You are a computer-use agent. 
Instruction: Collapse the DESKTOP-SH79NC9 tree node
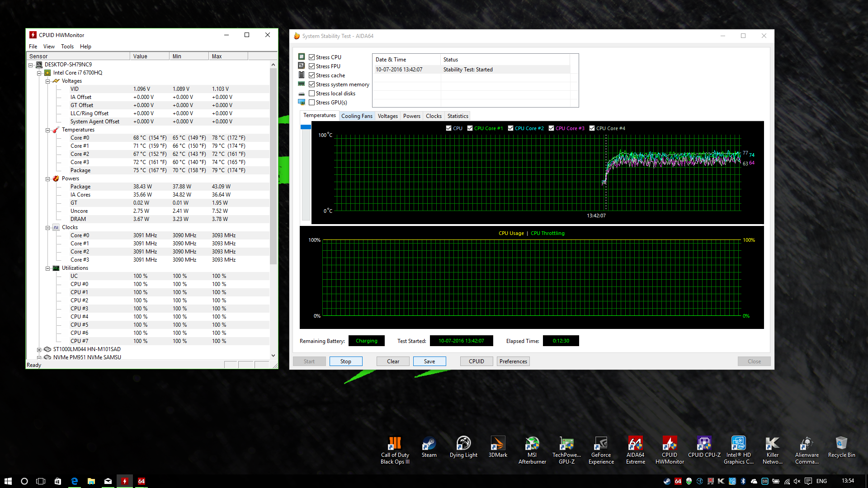(31, 65)
